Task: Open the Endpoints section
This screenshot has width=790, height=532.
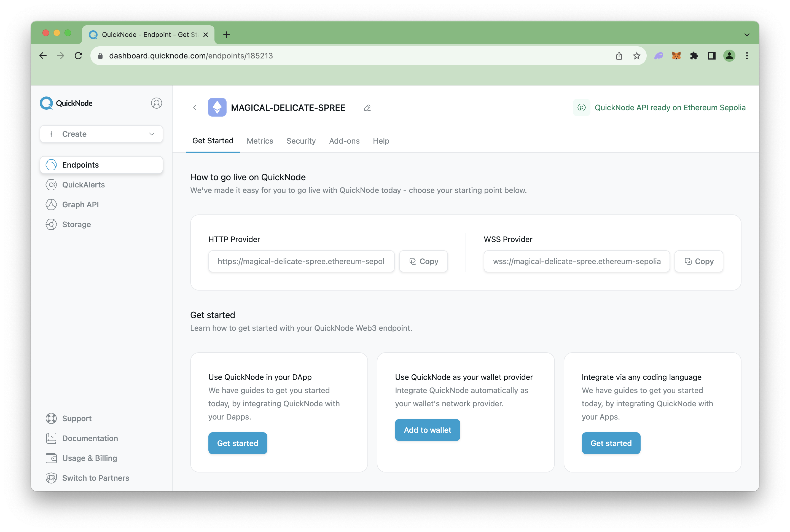Action: (101, 165)
